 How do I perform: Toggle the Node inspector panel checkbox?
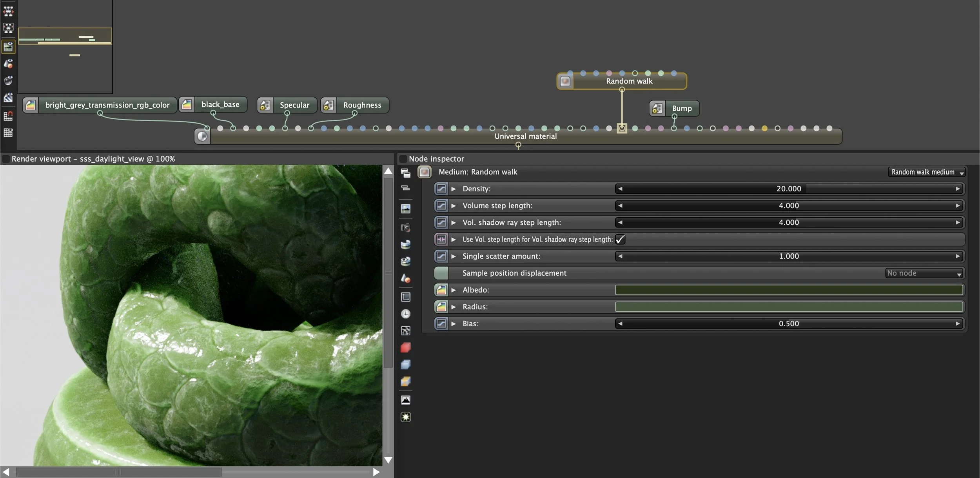pyautogui.click(x=403, y=159)
